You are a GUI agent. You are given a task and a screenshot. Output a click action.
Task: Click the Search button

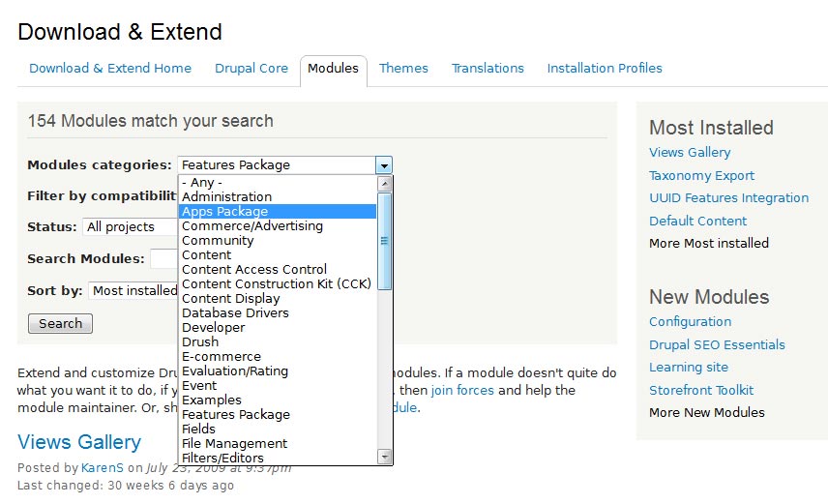pos(60,323)
